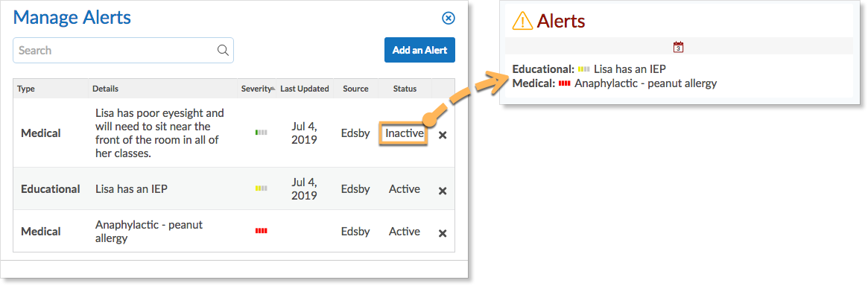
Task: Click the calendar icon in Alerts panel
Action: [x=678, y=47]
